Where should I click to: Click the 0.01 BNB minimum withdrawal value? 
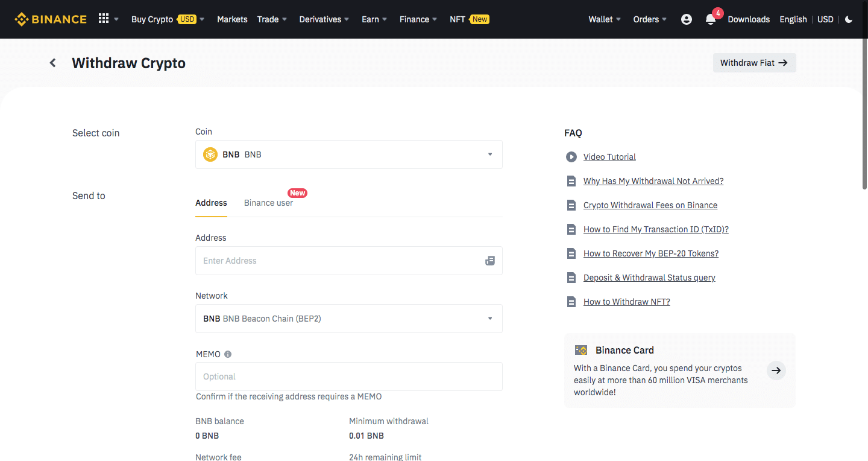coord(366,436)
